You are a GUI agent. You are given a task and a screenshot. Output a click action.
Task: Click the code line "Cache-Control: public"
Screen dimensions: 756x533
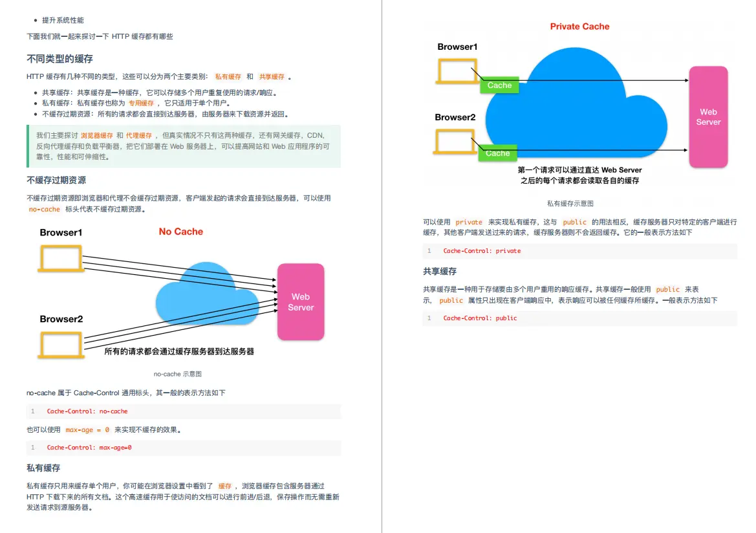tap(481, 318)
